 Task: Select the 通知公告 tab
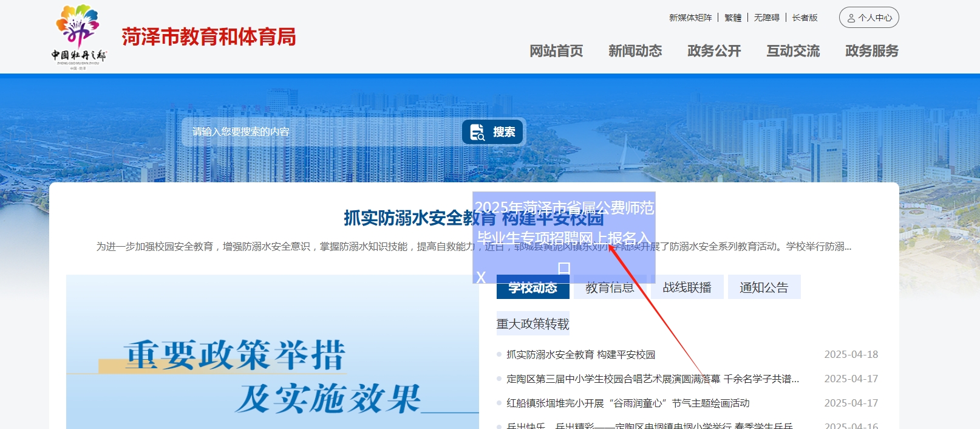(764, 287)
